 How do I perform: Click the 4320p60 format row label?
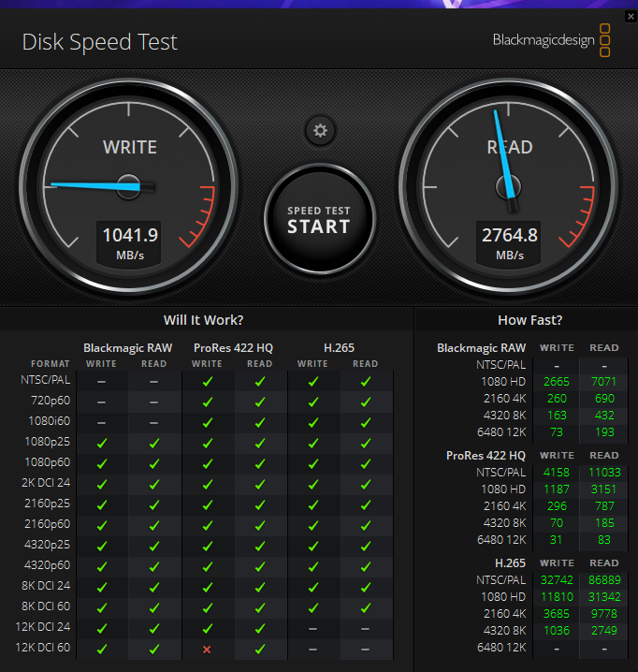click(48, 565)
